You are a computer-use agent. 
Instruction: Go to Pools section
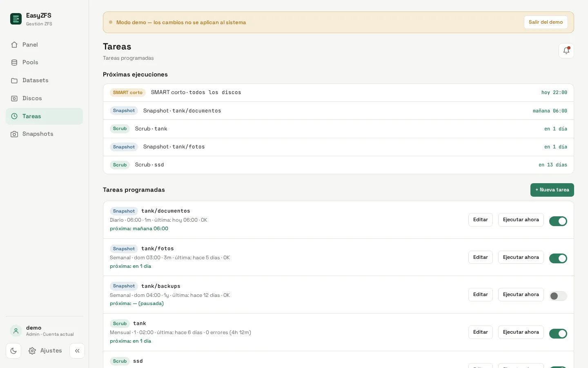coord(44,63)
